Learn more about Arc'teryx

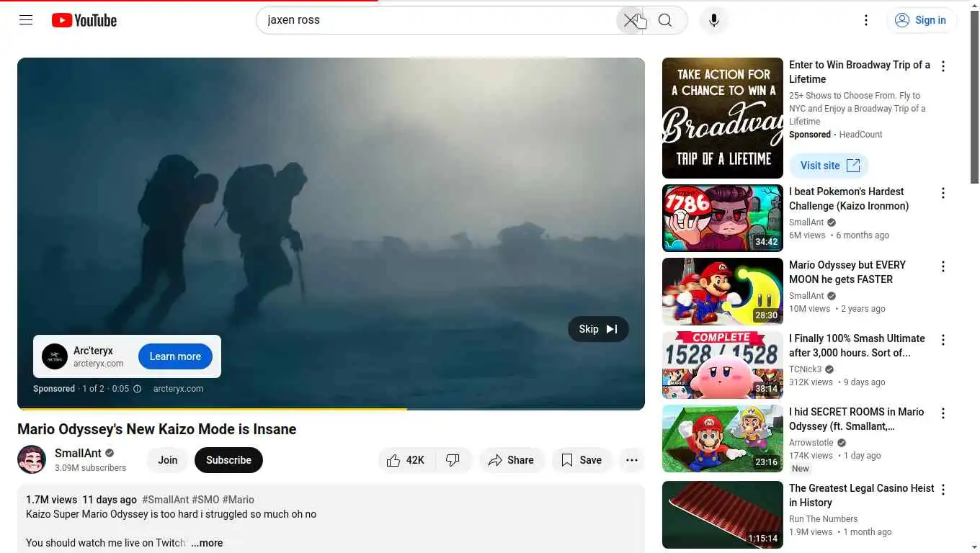pyautogui.click(x=175, y=356)
